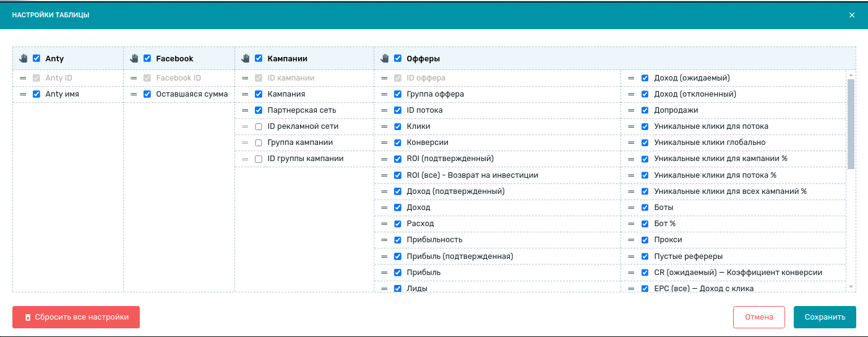Click the scrollbar down arrow

click(851, 287)
